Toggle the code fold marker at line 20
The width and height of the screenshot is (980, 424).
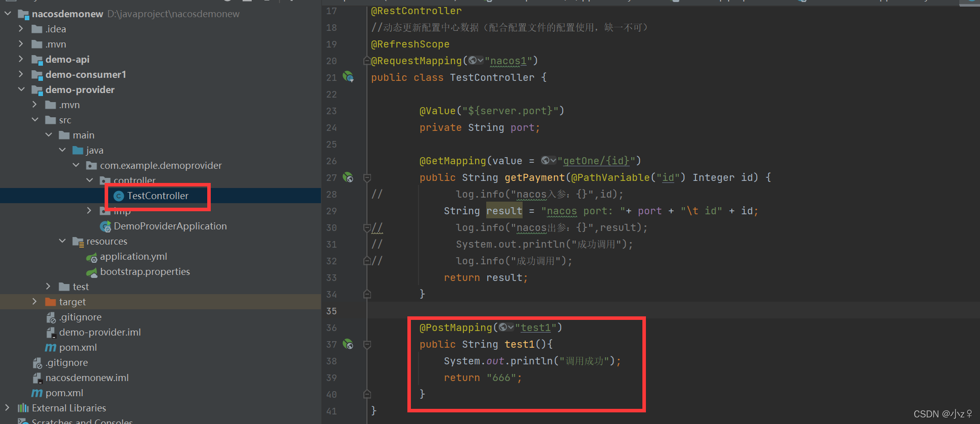click(x=367, y=61)
